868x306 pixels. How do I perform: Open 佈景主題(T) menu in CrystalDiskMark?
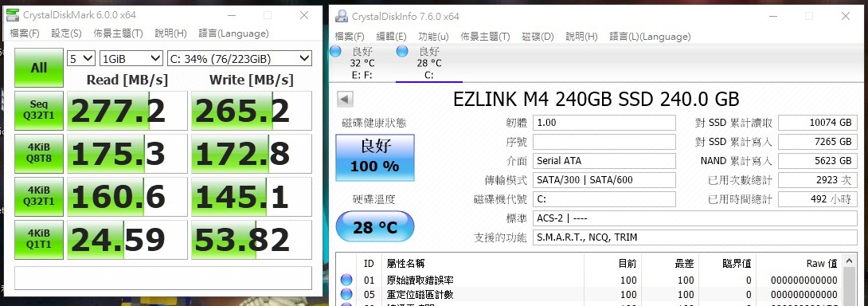tap(118, 33)
